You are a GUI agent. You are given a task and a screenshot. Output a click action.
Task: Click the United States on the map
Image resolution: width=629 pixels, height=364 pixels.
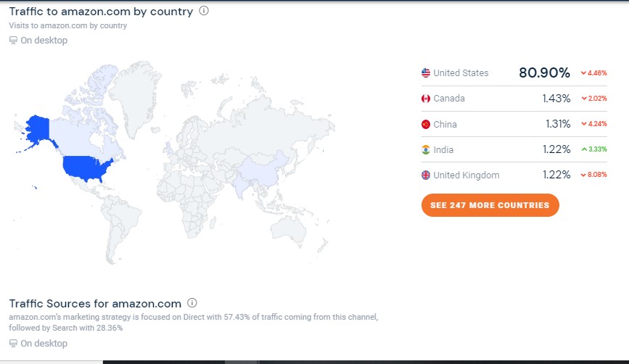(x=86, y=167)
